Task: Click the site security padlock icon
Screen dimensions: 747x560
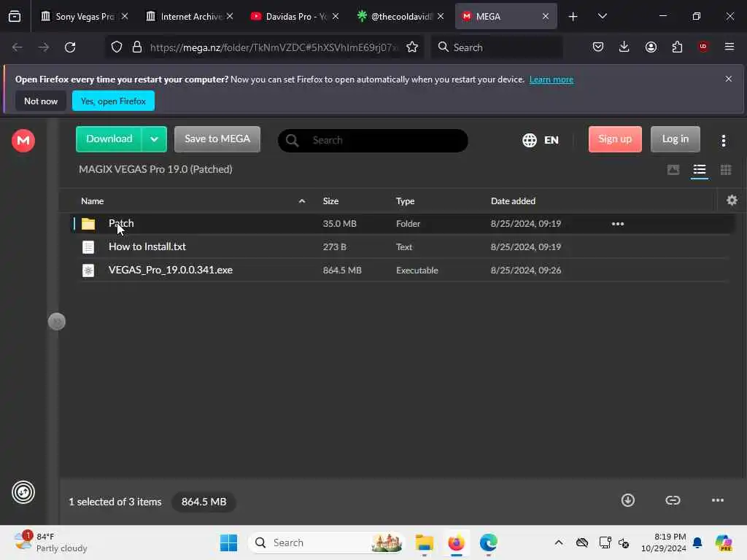Action: tap(137, 47)
